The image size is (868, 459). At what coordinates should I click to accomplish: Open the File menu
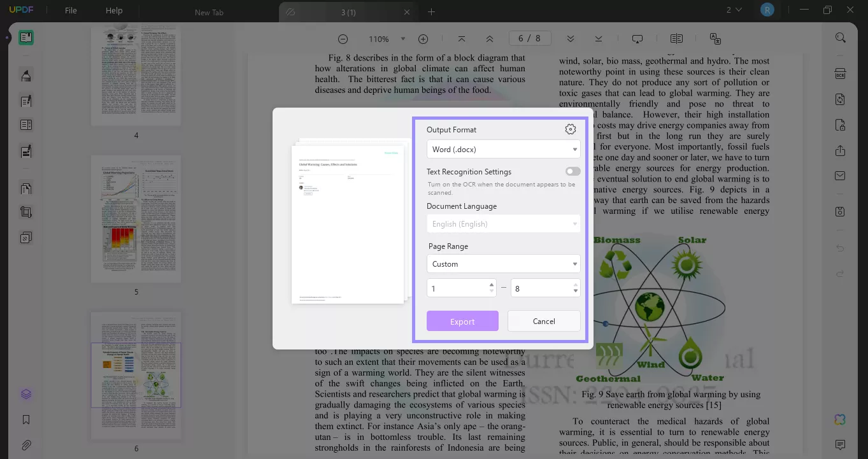point(71,10)
